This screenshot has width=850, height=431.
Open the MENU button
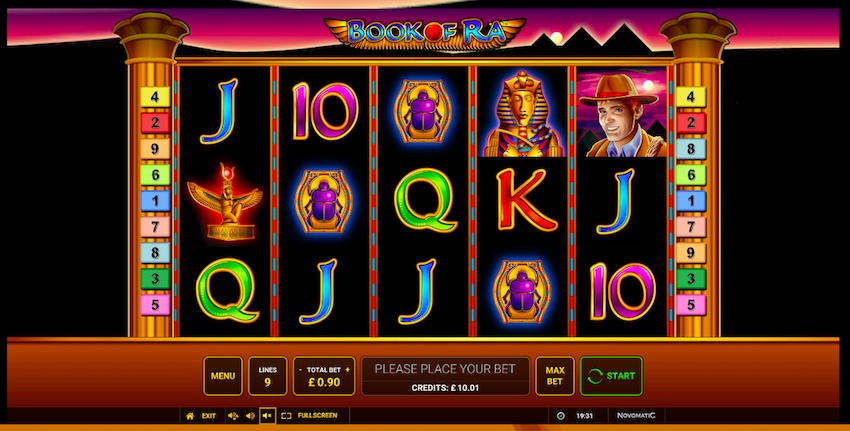[x=223, y=376]
